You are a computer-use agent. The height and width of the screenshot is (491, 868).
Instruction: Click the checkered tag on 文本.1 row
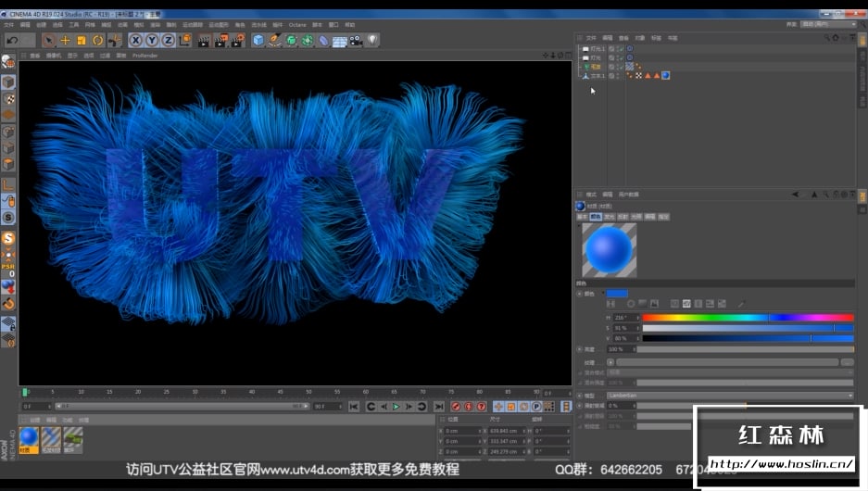[639, 76]
